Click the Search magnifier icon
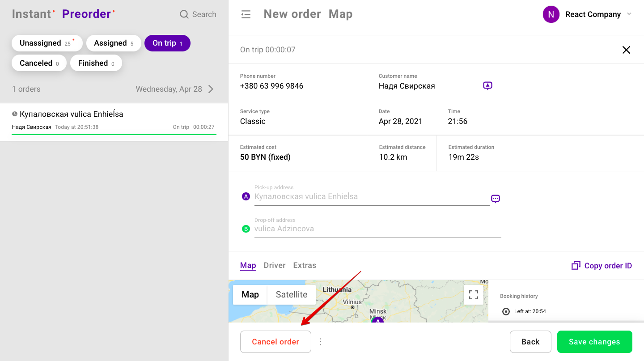This screenshot has height=361, width=644. 184,14
